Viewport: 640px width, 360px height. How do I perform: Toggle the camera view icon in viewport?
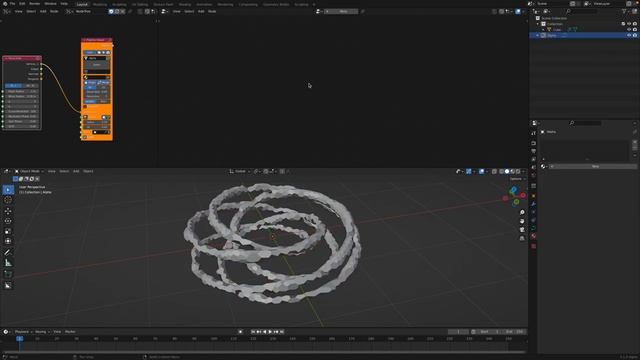522,229
